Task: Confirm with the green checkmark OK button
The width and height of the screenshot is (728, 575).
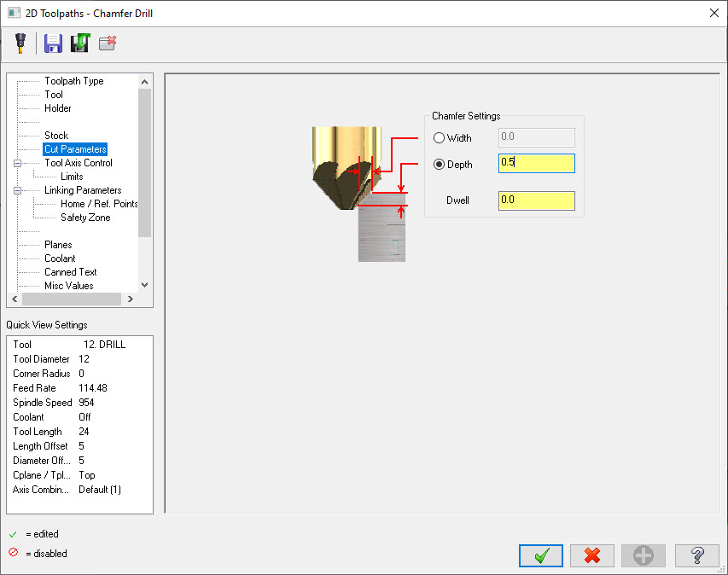Action: (x=540, y=555)
